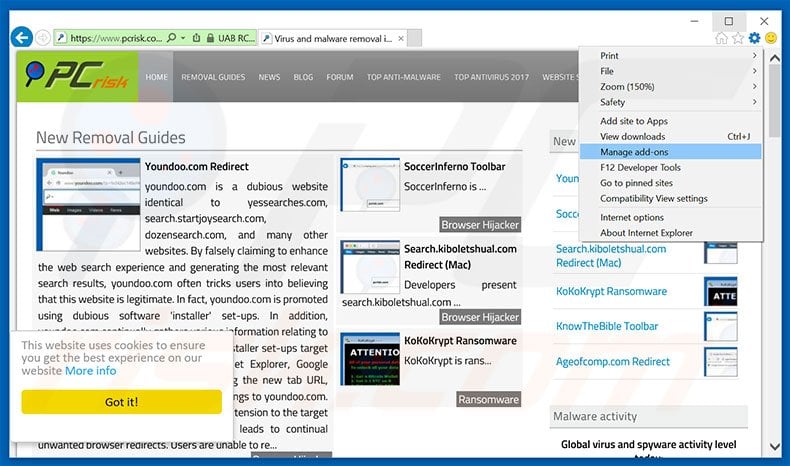This screenshot has height=466, width=790.
Task: Click the Ransomware tag
Action: click(x=488, y=400)
